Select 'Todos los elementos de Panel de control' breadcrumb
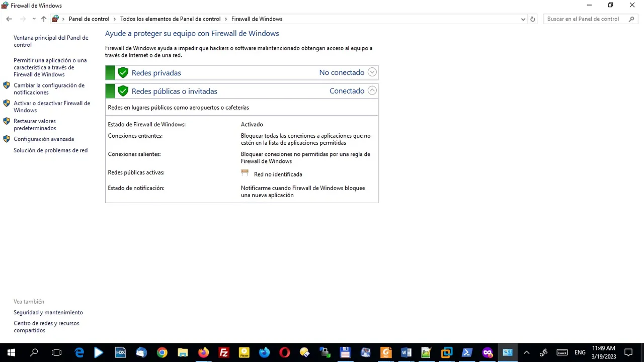 (170, 19)
